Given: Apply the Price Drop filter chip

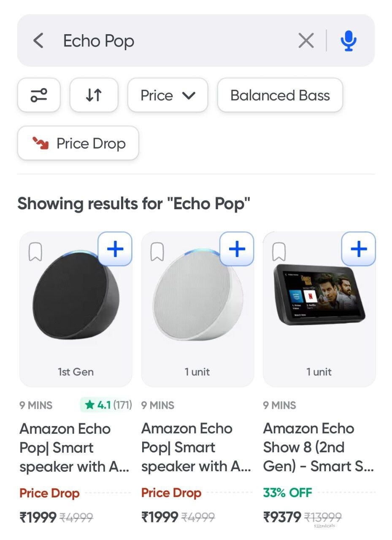Looking at the screenshot, I should (78, 143).
